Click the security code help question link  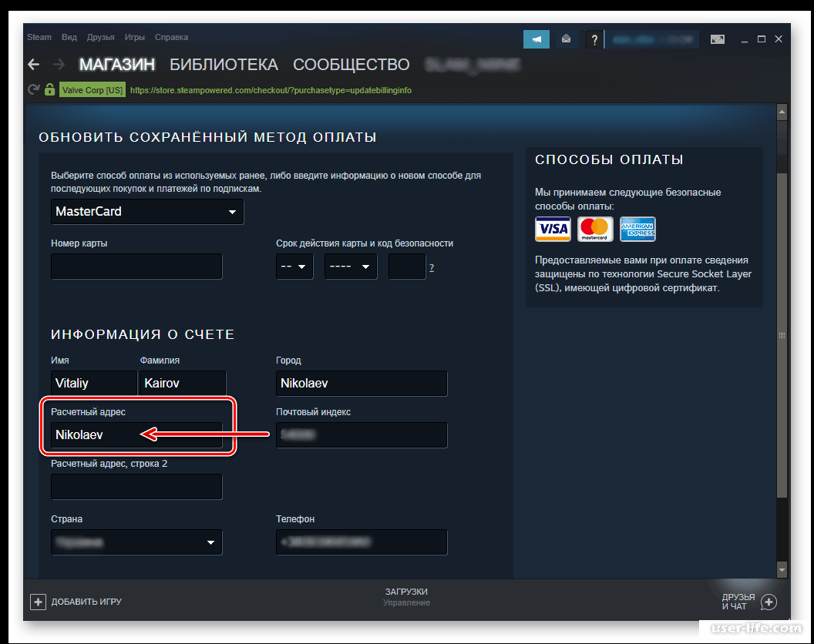coord(432,268)
